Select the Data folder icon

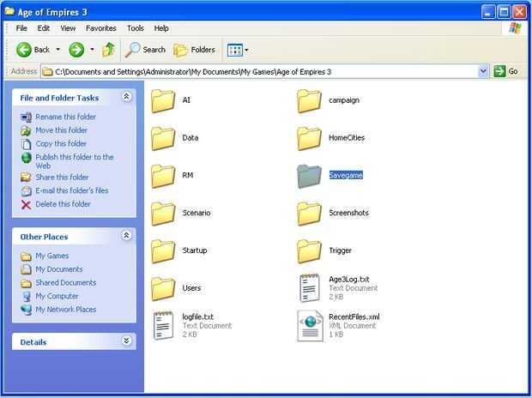coord(163,138)
